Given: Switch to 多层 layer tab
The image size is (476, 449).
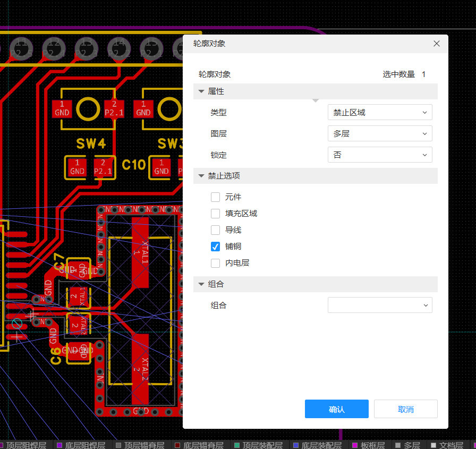Looking at the screenshot, I should point(408,445).
